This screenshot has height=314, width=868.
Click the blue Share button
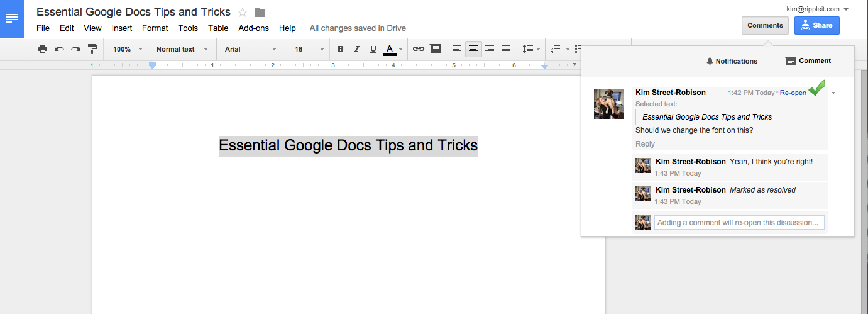tap(817, 25)
